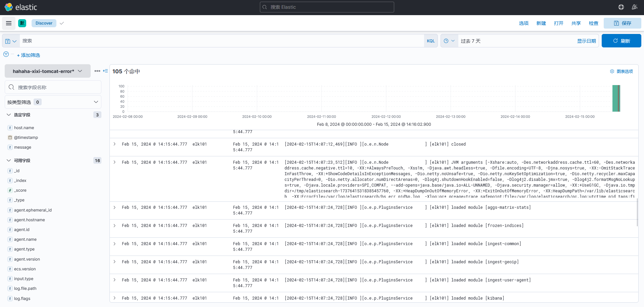This screenshot has height=307, width=644.
Task: Collapse the available fields section
Action: coord(9,161)
